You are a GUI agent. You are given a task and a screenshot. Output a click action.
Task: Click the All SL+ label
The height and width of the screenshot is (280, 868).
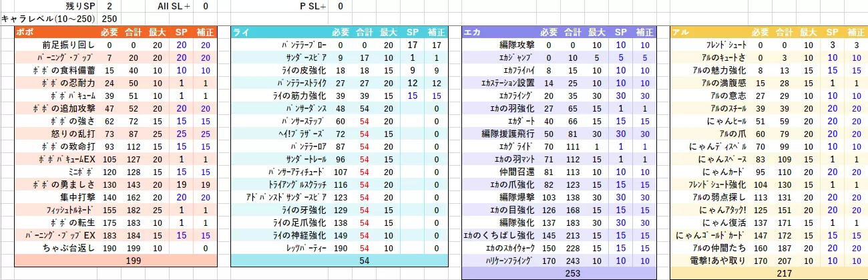point(173,6)
